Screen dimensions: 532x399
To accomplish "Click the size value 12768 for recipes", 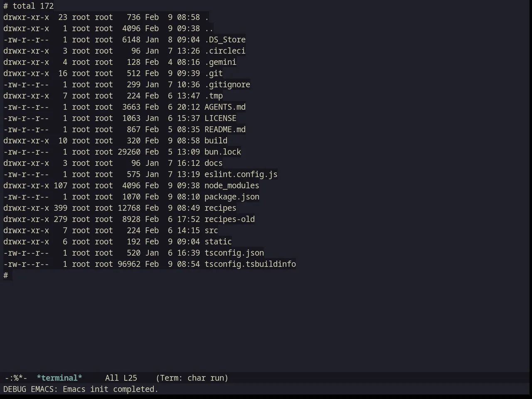I will (x=129, y=208).
